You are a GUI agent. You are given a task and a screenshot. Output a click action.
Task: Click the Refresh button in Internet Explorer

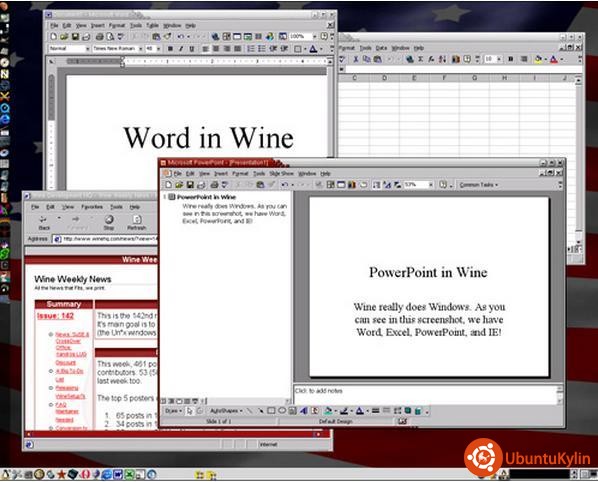pyautogui.click(x=137, y=222)
